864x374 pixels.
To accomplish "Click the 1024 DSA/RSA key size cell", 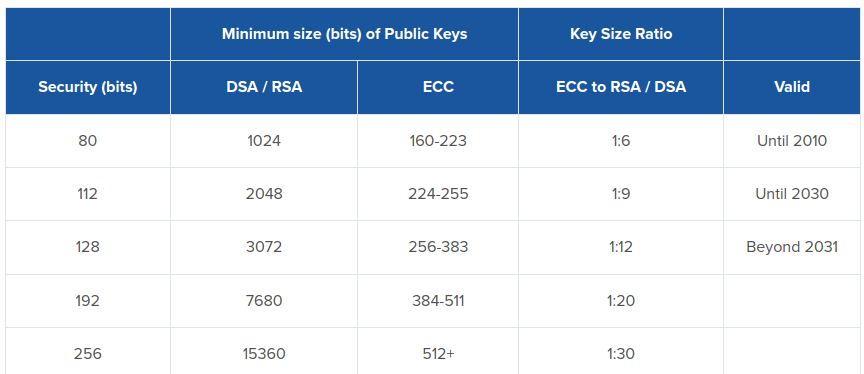I will [x=264, y=141].
